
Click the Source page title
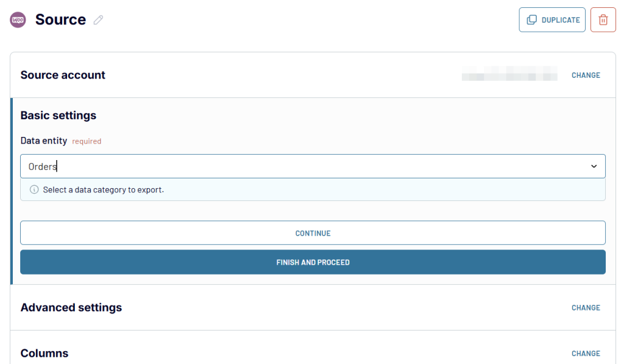[x=60, y=20]
